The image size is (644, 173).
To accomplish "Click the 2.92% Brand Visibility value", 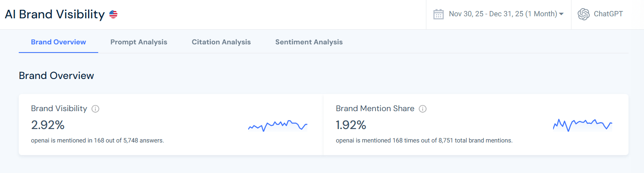I will click(48, 125).
